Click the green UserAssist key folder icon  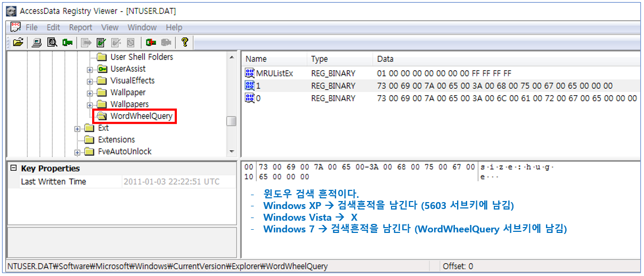[102, 69]
